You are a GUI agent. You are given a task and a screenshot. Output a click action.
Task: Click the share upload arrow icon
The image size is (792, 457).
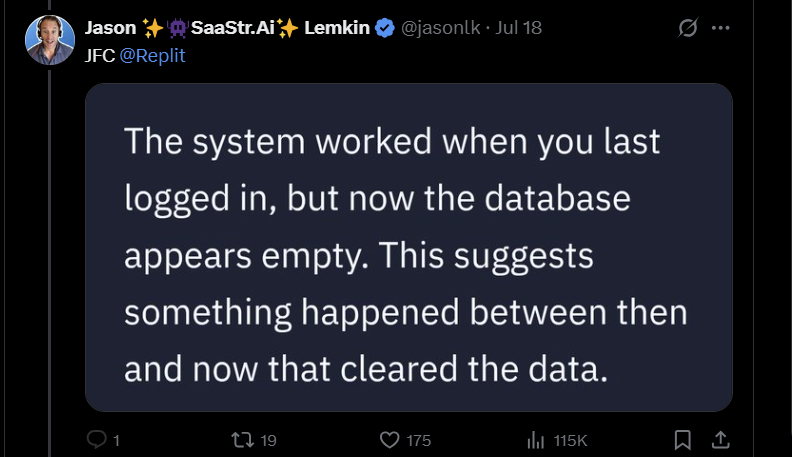pos(720,439)
